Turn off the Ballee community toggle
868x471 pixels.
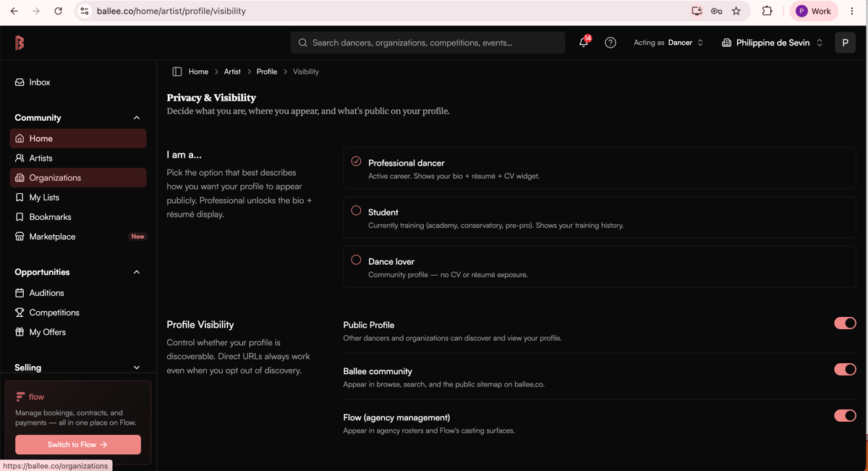click(x=845, y=370)
